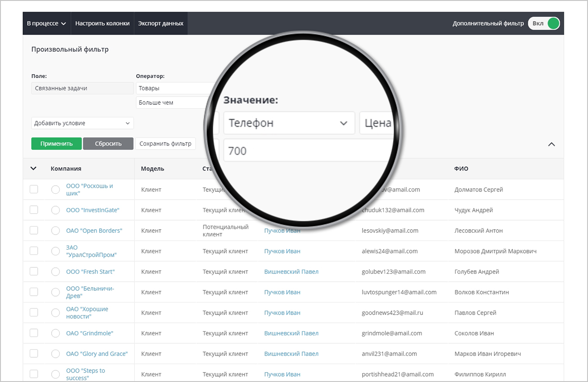This screenshot has width=588, height=382.
Task: Click email portishhead21@amail.com
Action: [x=398, y=374]
